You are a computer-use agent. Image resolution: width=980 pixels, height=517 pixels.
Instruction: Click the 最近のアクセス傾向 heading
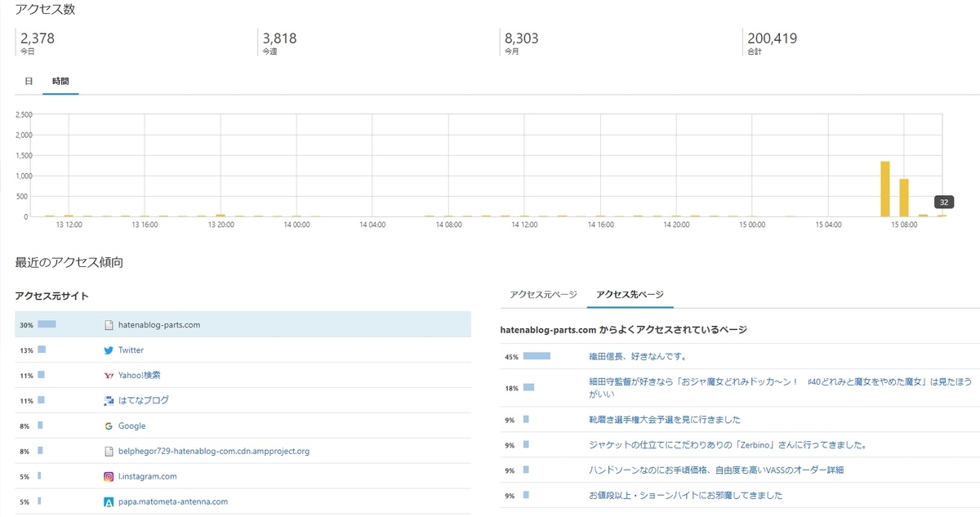click(x=69, y=262)
